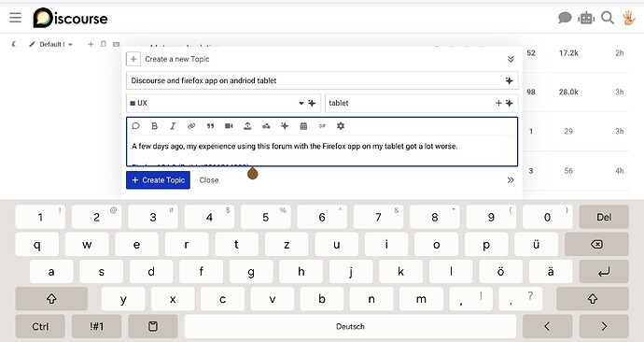Click the 4h activity time
This screenshot has width=644, height=342.
coord(620,171)
